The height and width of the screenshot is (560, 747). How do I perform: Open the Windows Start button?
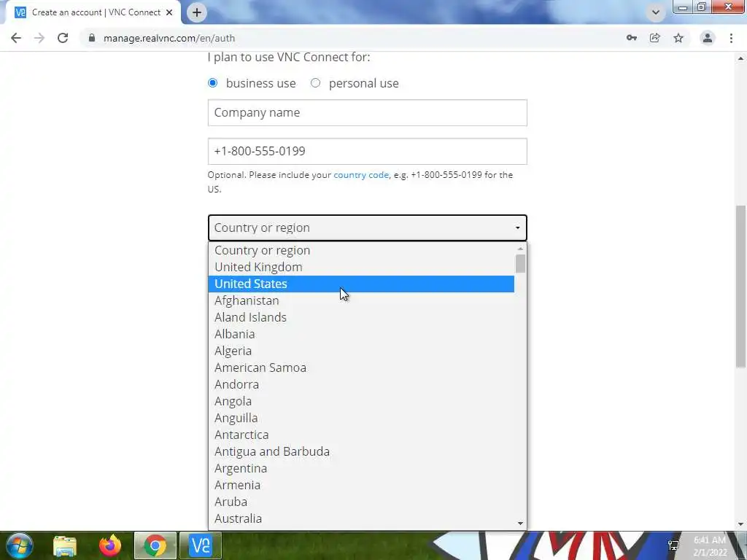tap(20, 545)
